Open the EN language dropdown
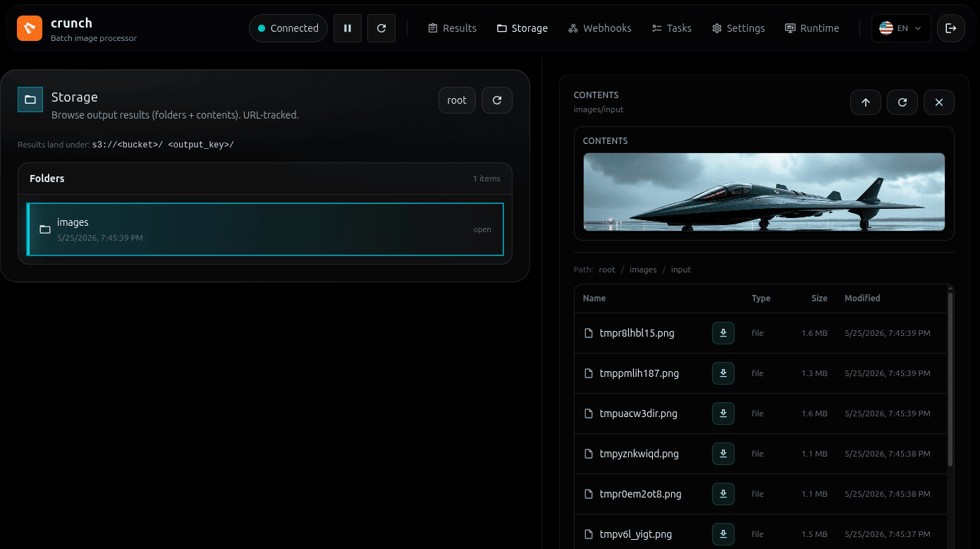 (x=901, y=28)
